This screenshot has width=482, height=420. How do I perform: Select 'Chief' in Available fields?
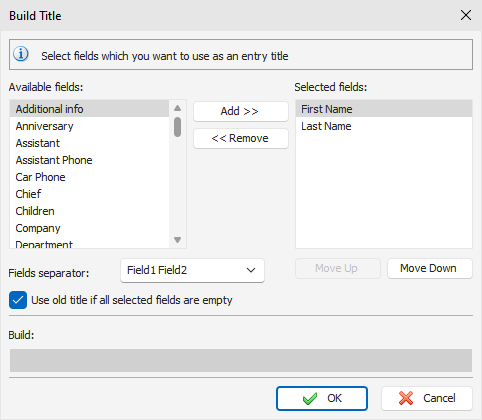point(89,194)
